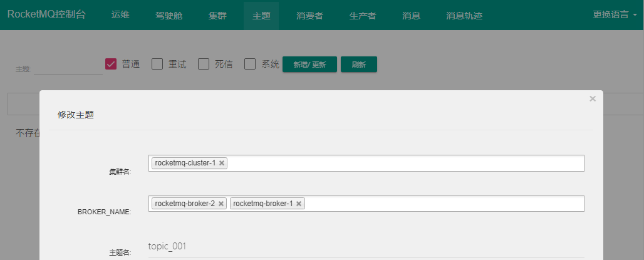Go to the 运维 tab
644x260 pixels.
point(120,15)
